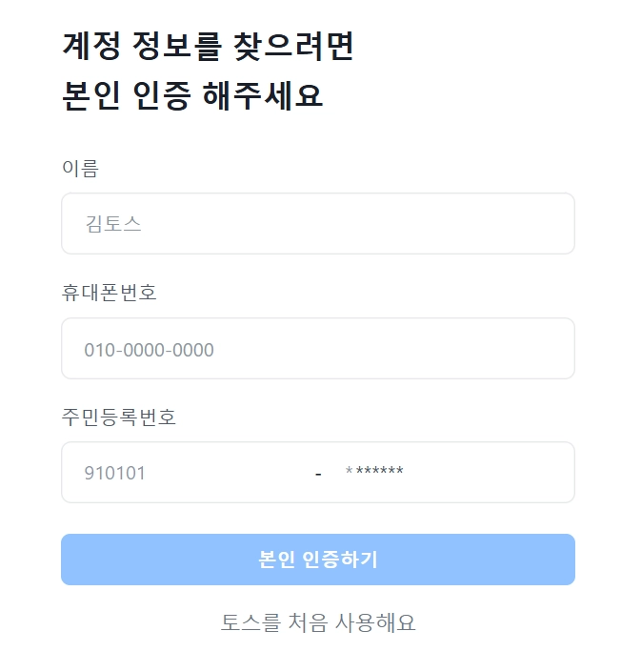Open the 토스를 처음 사용해요 link
The height and width of the screenshot is (672, 621).
(318, 622)
